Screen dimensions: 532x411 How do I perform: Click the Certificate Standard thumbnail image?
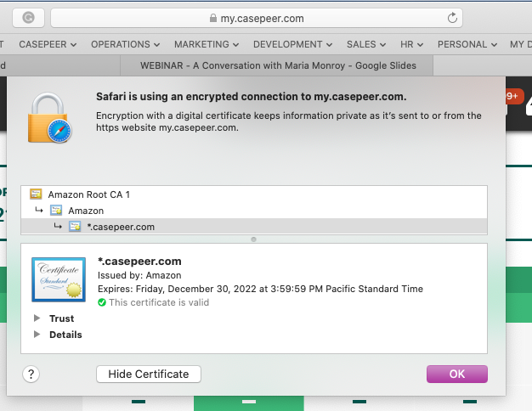[x=59, y=279]
